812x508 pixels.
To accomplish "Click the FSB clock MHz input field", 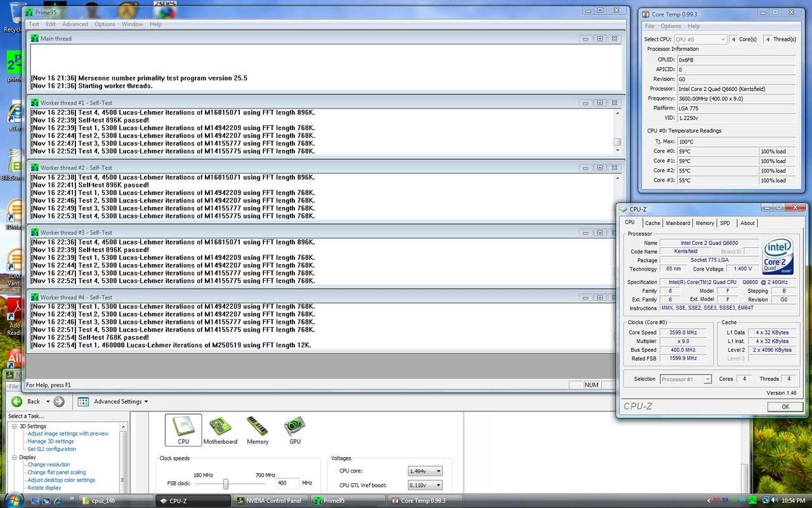I will [x=287, y=483].
